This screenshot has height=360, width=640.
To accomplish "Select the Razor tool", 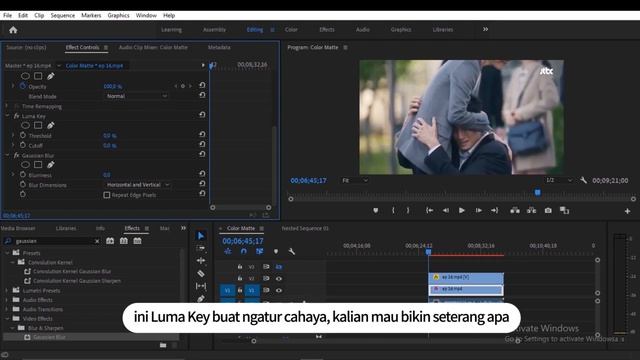I will click(200, 273).
